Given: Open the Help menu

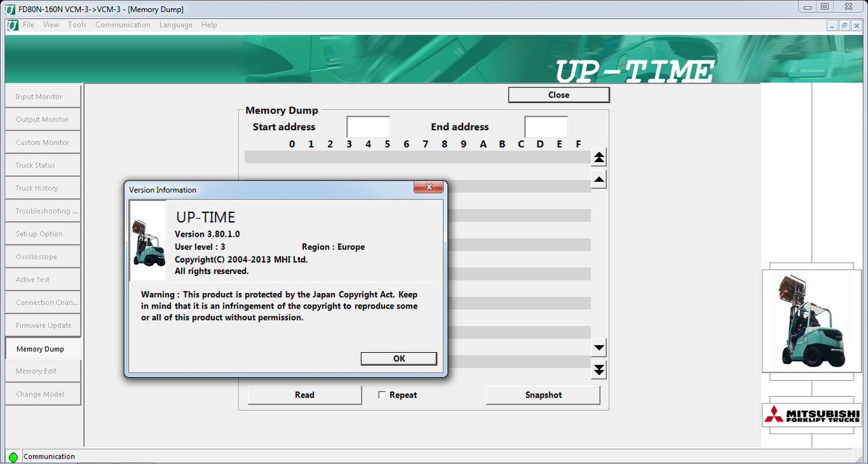Looking at the screenshot, I should click(x=210, y=25).
